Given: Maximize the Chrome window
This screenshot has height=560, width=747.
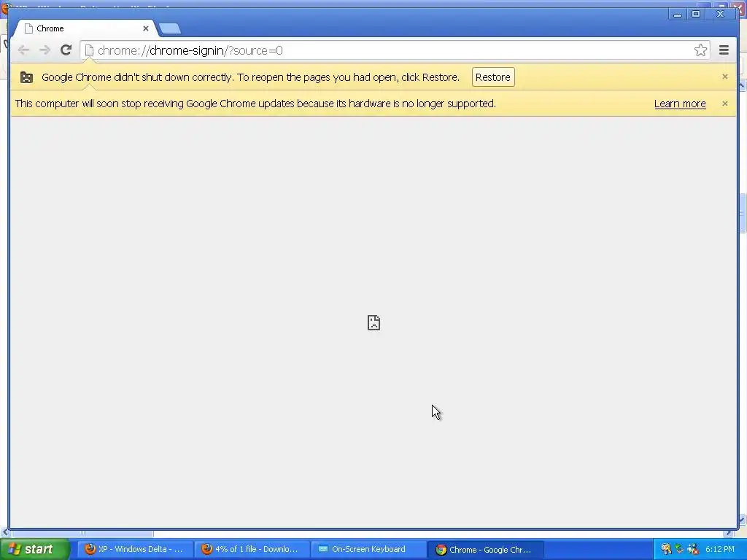Looking at the screenshot, I should coord(695,15).
